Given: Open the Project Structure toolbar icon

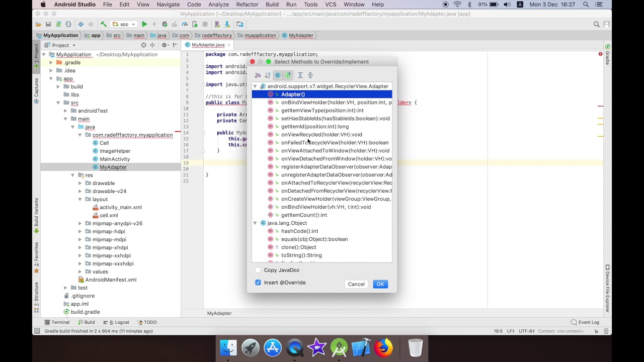Looking at the screenshot, I should pyautogui.click(x=240, y=24).
